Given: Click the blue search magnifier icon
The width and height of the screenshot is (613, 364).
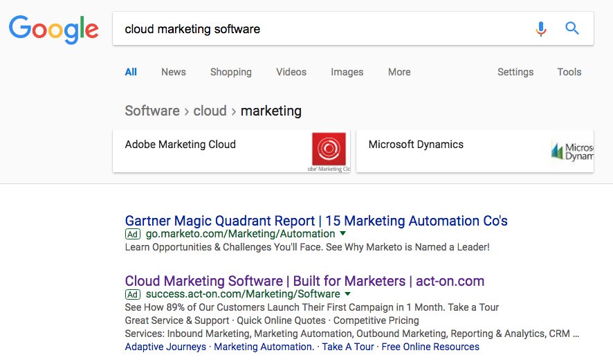Looking at the screenshot, I should coord(572,29).
